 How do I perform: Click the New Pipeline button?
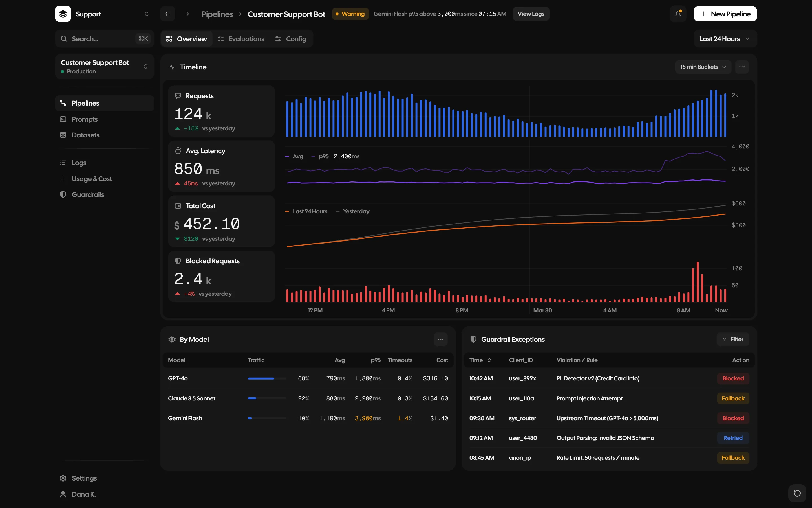[725, 14]
